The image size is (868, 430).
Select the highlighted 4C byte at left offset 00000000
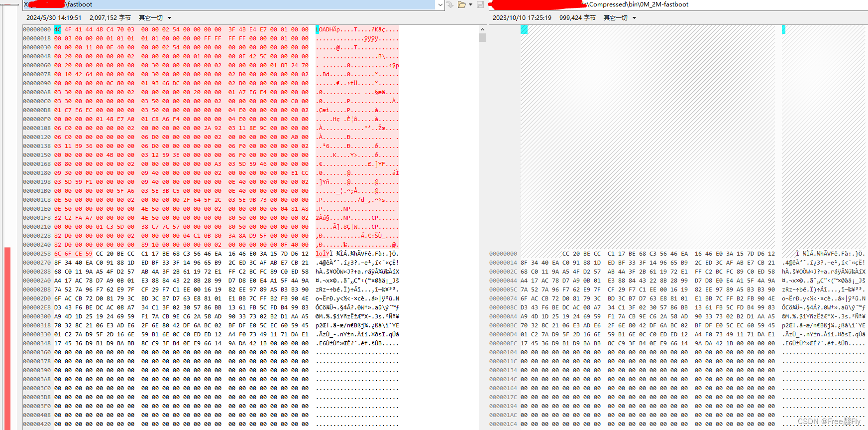pos(58,29)
